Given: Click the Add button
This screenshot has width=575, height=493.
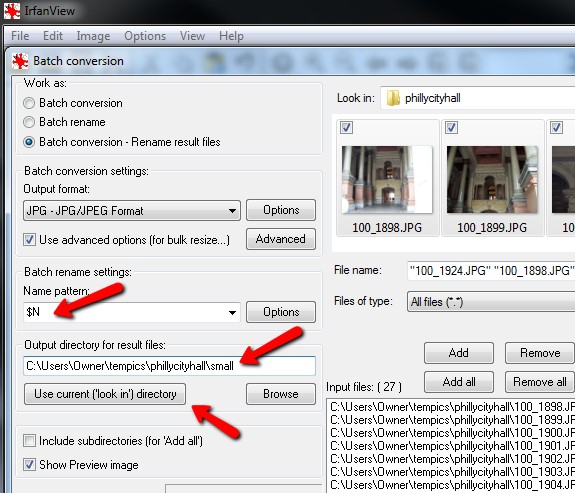Looking at the screenshot, I should pos(459,353).
